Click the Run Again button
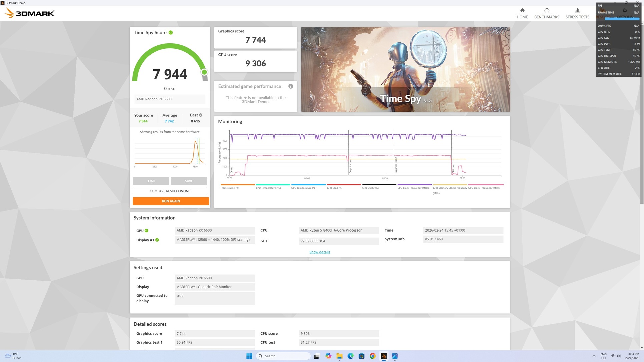Image resolution: width=644 pixels, height=362 pixels. click(x=171, y=201)
